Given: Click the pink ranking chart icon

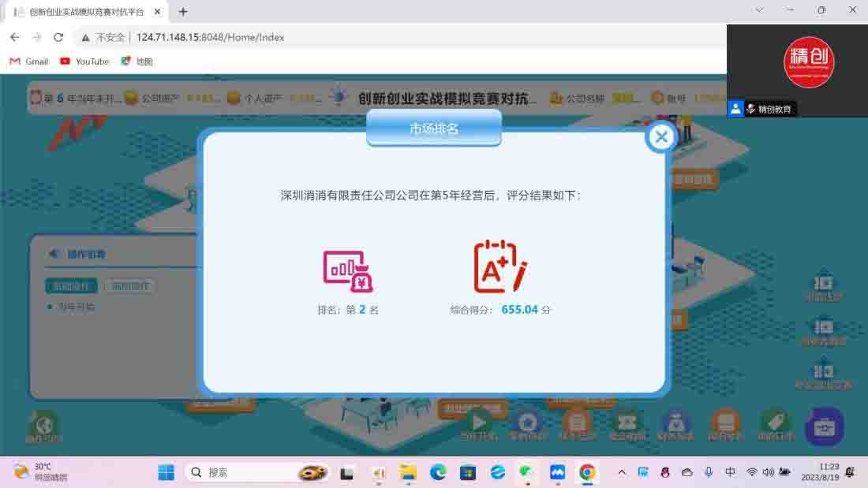Looking at the screenshot, I should click(347, 271).
